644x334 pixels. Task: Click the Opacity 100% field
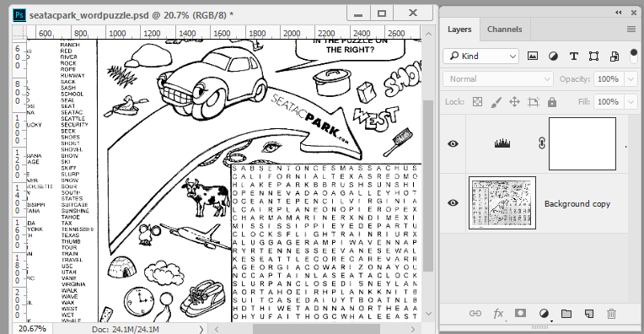click(609, 79)
